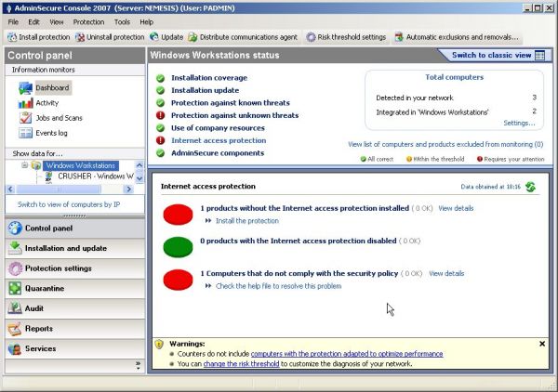Collapse the Windows Workstations tree node
This screenshot has width=558, height=392.
24,165
